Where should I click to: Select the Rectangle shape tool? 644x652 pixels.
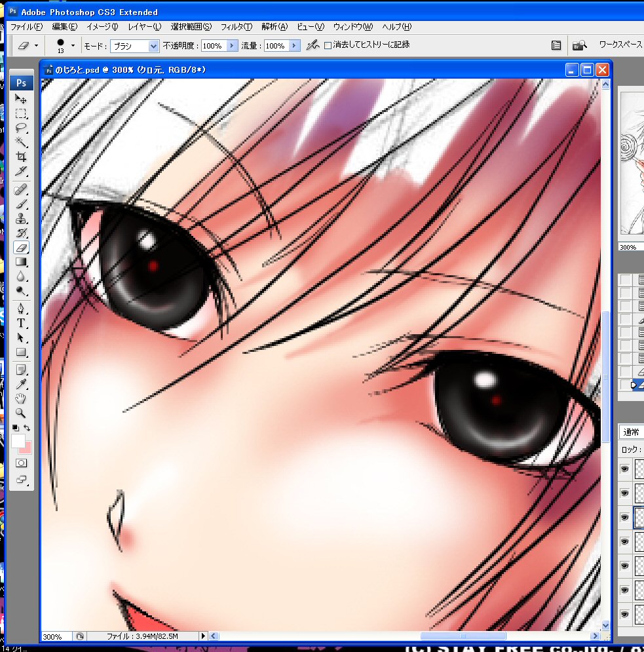click(x=20, y=352)
